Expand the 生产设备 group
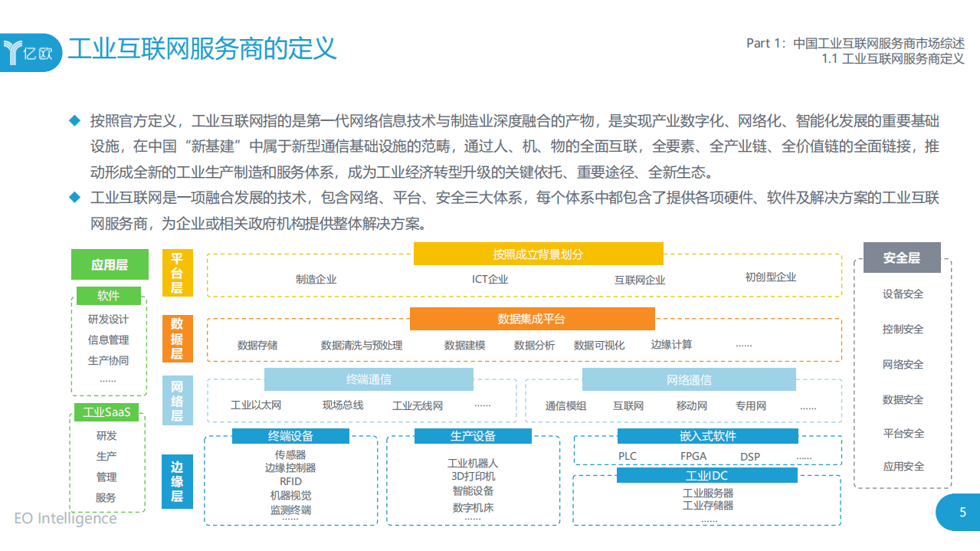 (473, 435)
